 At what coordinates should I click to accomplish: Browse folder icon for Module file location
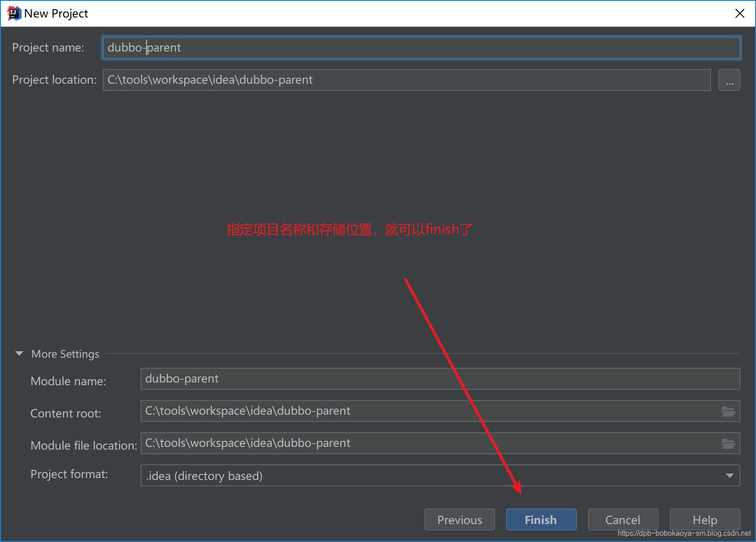tap(728, 444)
